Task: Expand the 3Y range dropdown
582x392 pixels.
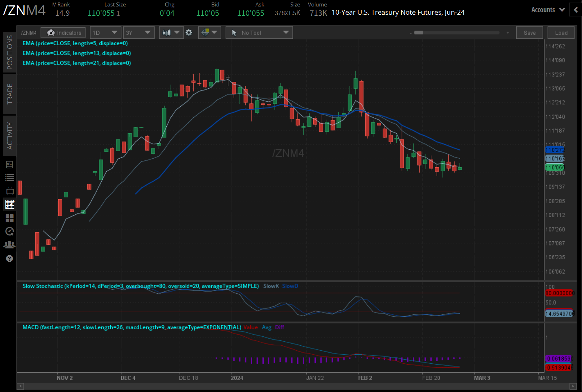Action: (x=138, y=33)
